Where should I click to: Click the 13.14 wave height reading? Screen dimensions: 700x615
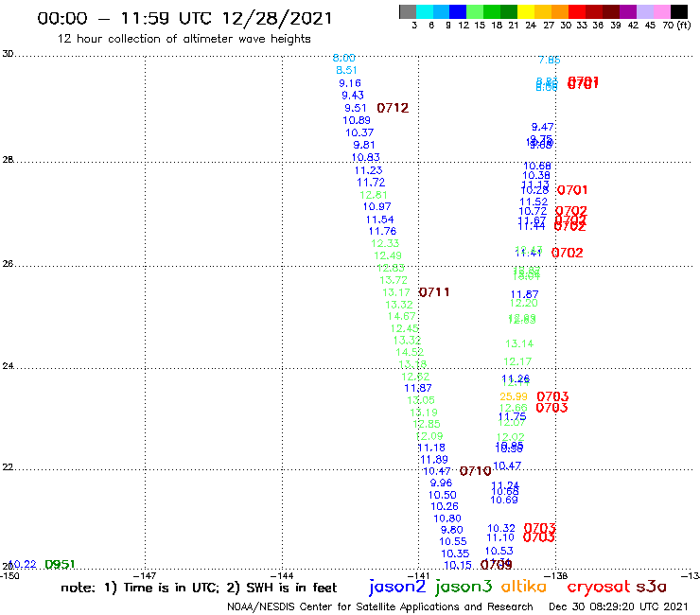519,343
